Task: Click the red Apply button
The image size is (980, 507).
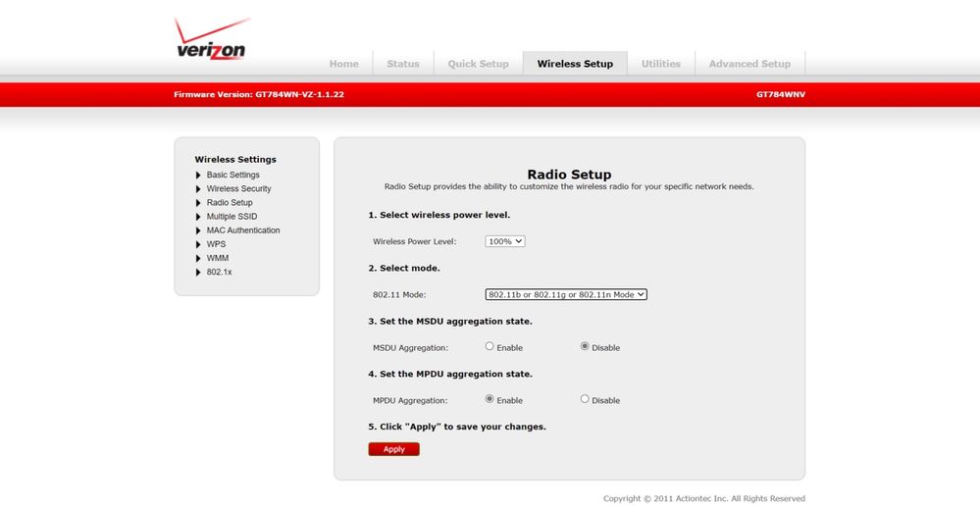Action: click(x=393, y=449)
